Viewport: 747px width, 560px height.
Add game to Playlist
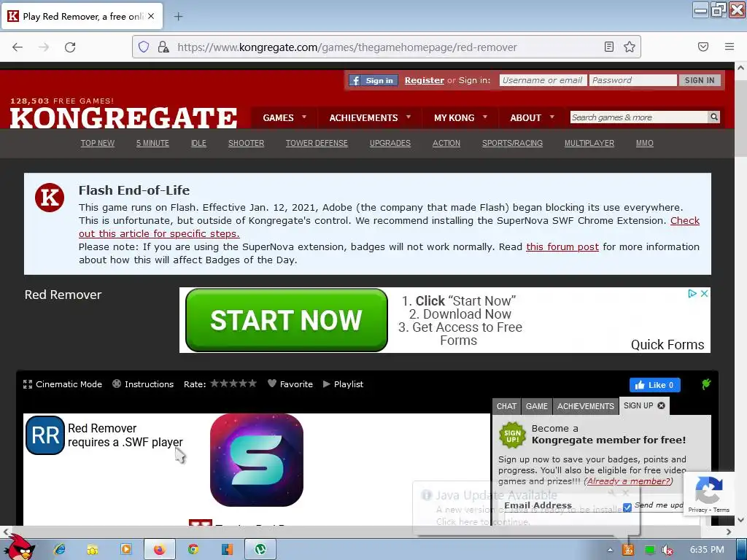(x=343, y=384)
